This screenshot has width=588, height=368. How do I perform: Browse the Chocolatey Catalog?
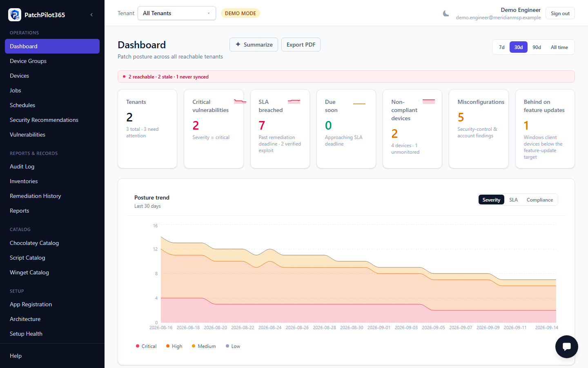[x=52, y=243]
